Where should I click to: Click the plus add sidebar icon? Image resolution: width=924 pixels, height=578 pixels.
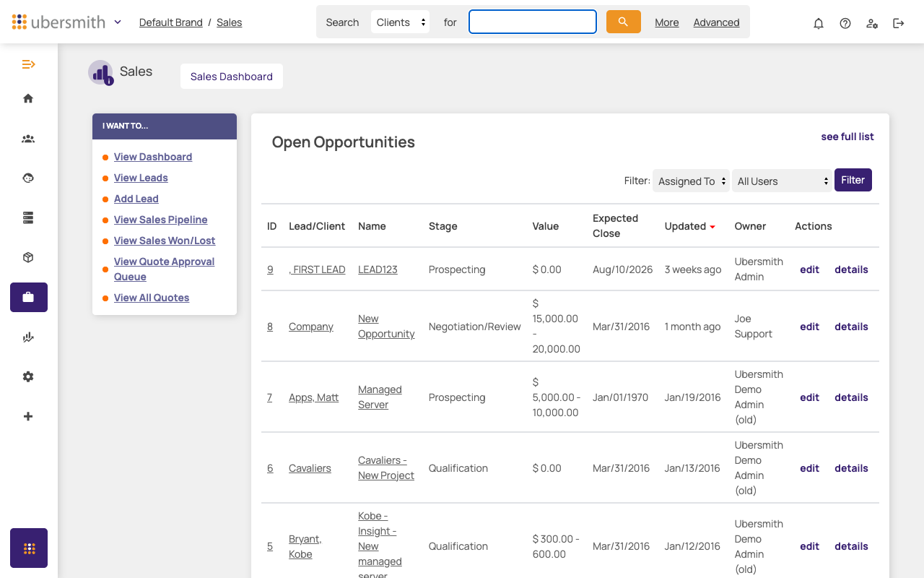(28, 416)
